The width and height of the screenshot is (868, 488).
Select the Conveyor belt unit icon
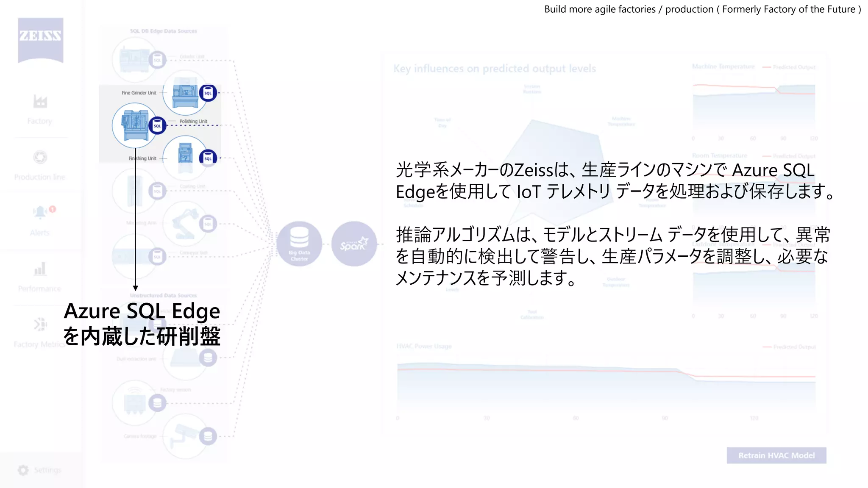tap(135, 256)
